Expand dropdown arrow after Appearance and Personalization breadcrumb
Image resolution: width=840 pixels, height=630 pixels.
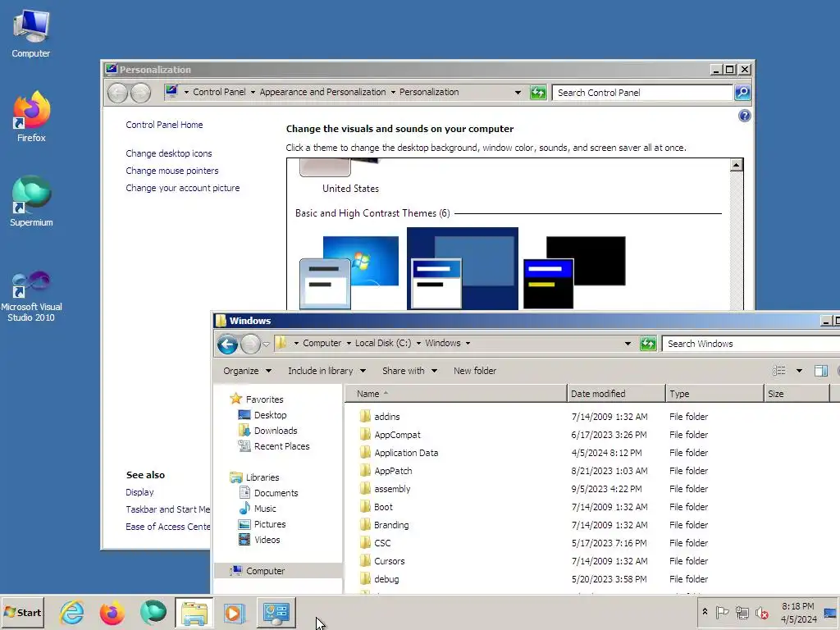[393, 92]
